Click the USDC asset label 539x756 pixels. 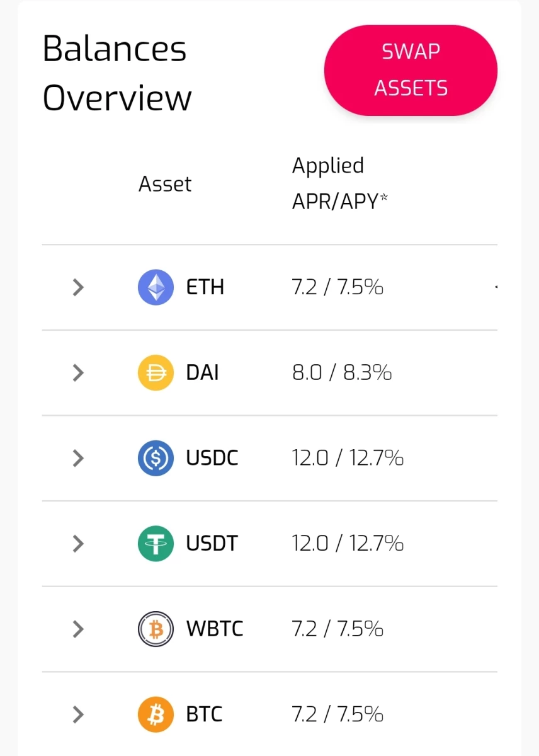[x=212, y=458]
